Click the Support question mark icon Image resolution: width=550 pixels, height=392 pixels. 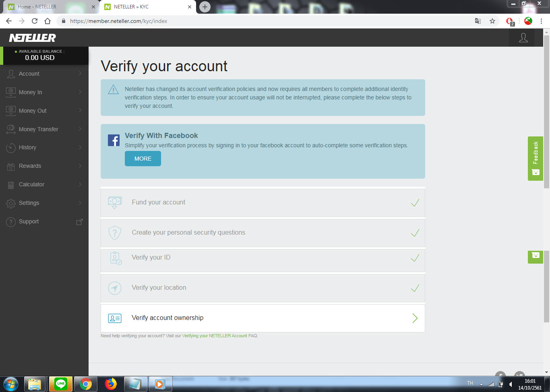11,222
